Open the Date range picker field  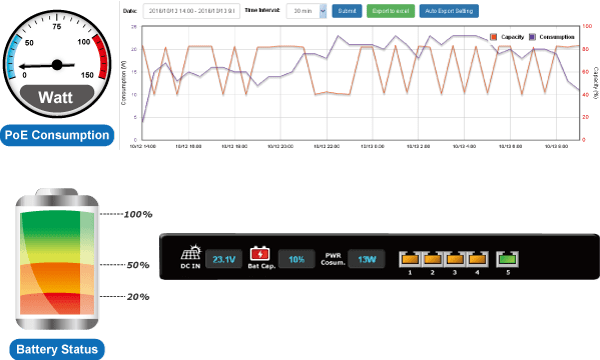click(192, 11)
